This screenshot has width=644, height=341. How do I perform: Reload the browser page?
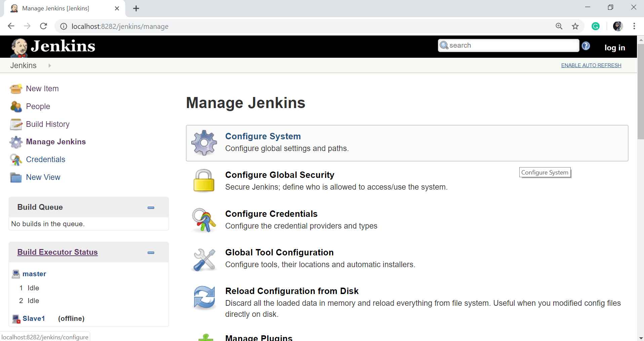tap(43, 26)
